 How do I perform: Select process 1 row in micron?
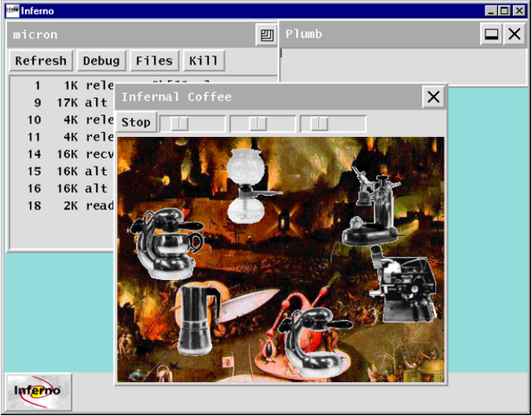[62, 85]
